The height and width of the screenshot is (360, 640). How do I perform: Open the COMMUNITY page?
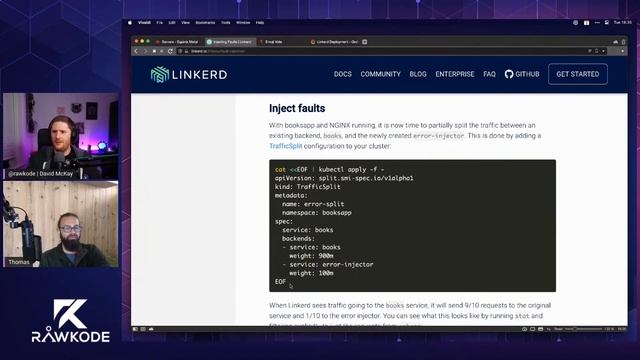[380, 74]
